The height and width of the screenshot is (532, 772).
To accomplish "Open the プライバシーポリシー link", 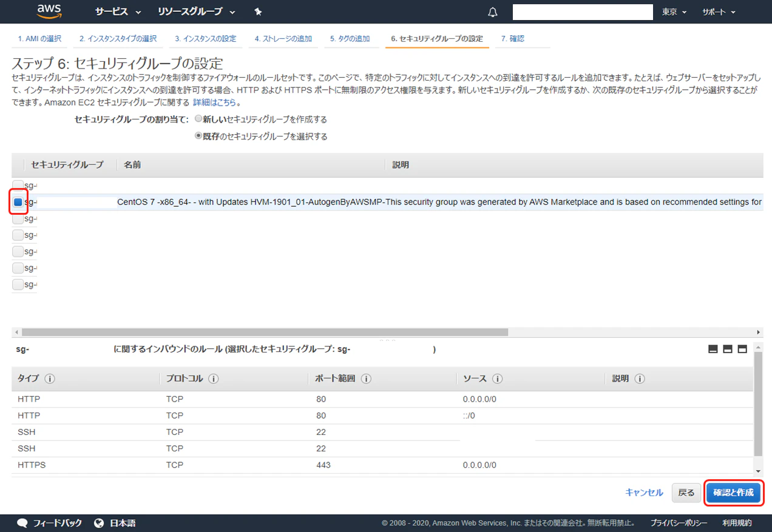I will pos(679,523).
